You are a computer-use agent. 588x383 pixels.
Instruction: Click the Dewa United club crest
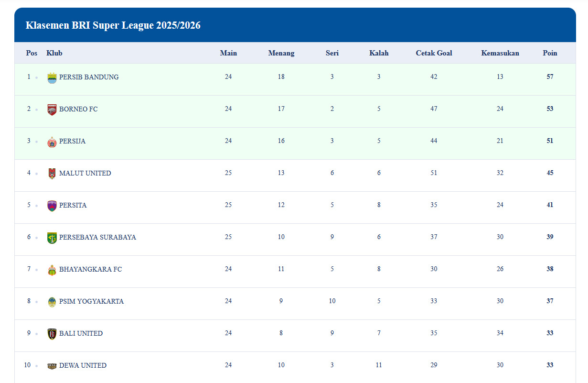click(52, 365)
